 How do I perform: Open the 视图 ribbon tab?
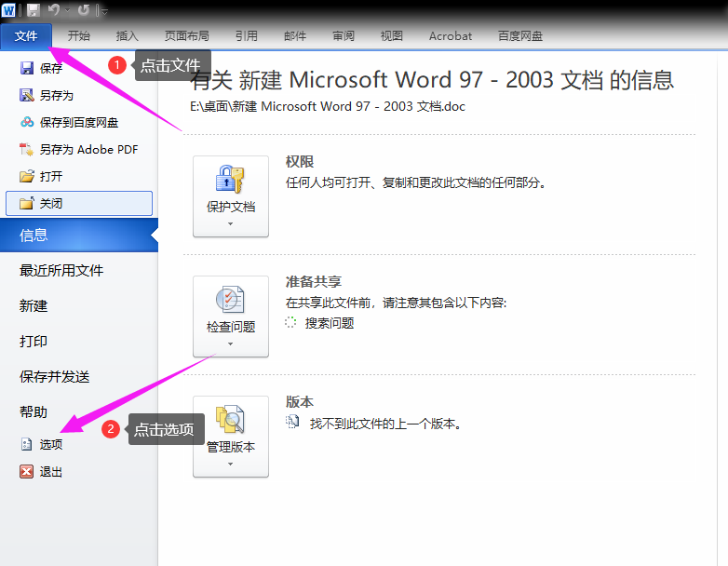point(391,36)
